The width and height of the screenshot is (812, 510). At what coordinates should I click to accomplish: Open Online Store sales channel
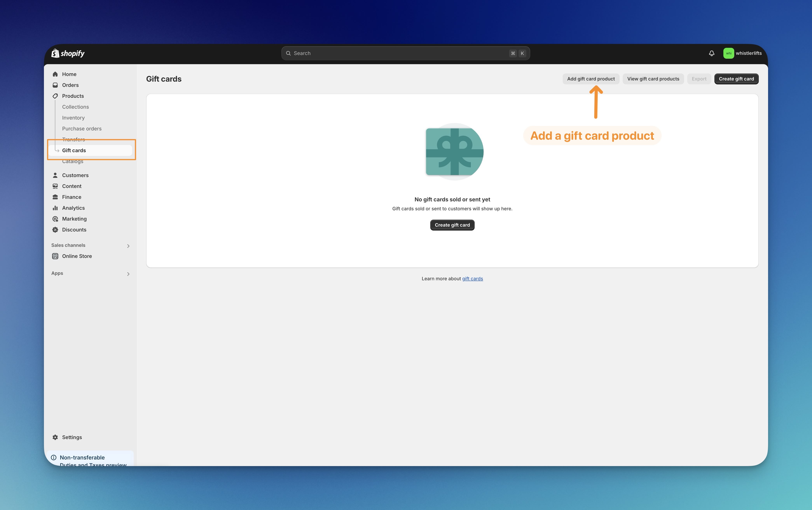click(77, 256)
